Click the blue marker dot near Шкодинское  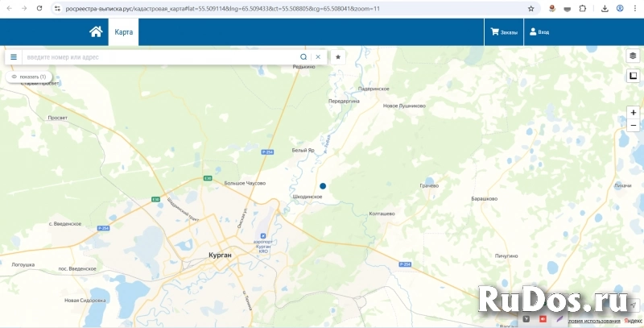coord(323,186)
